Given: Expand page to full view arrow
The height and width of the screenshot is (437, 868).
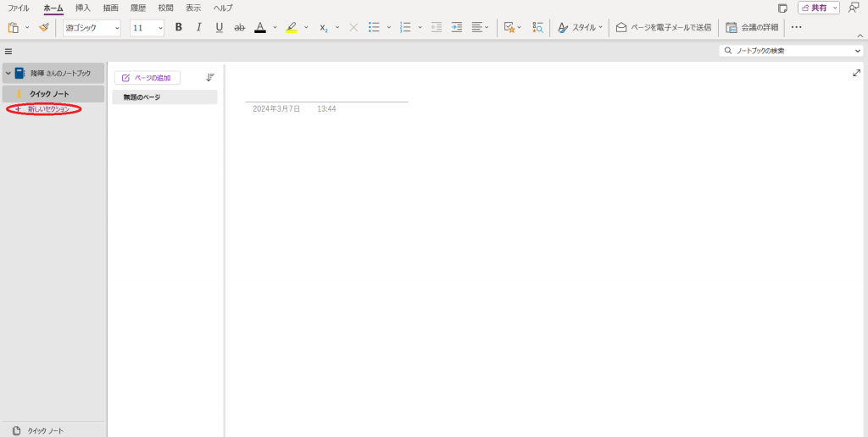Looking at the screenshot, I should 856,74.
